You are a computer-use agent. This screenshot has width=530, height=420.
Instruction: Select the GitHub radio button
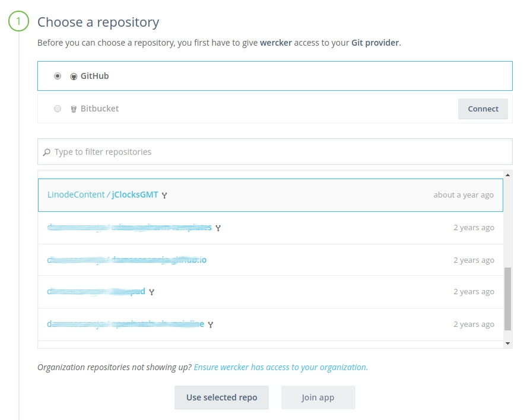pyautogui.click(x=57, y=76)
